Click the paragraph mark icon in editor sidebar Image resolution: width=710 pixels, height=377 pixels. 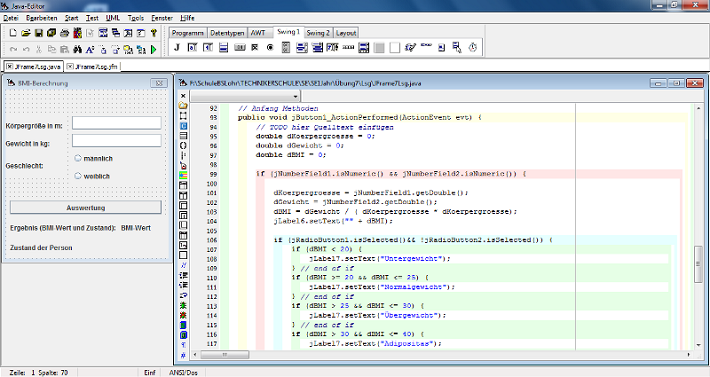click(x=183, y=344)
